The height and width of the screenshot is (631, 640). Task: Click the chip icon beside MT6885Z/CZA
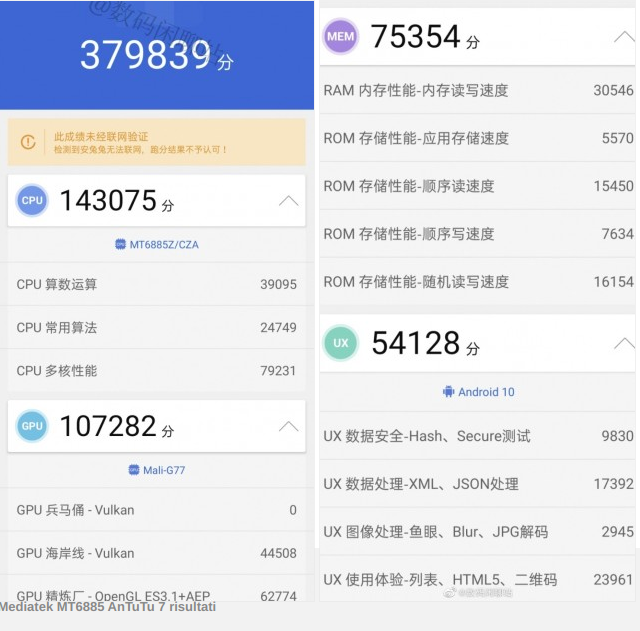point(120,244)
